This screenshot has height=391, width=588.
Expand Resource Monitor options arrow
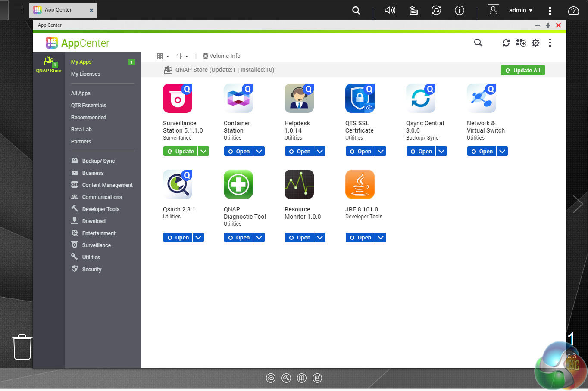tap(320, 238)
